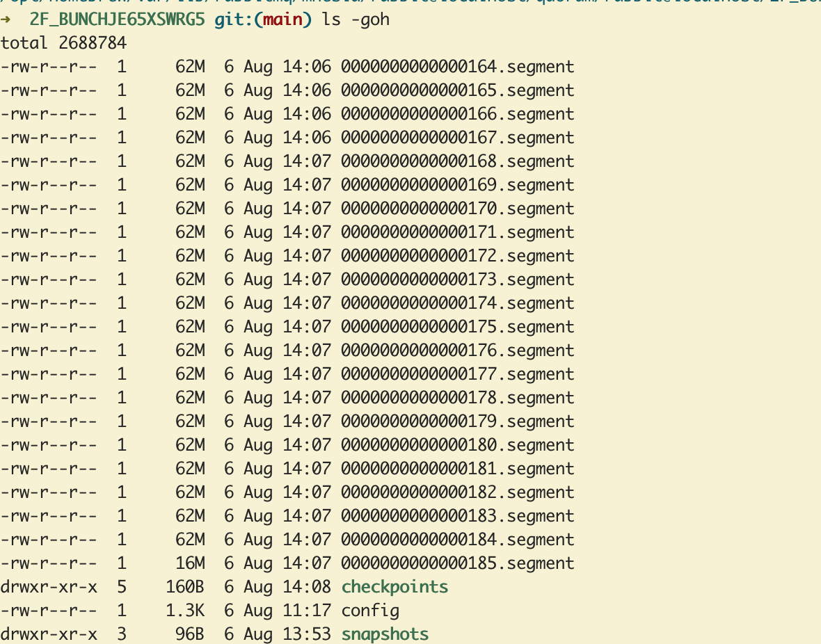This screenshot has width=821, height=644.
Task: Click the checkpoints directory name
Action: click(394, 587)
